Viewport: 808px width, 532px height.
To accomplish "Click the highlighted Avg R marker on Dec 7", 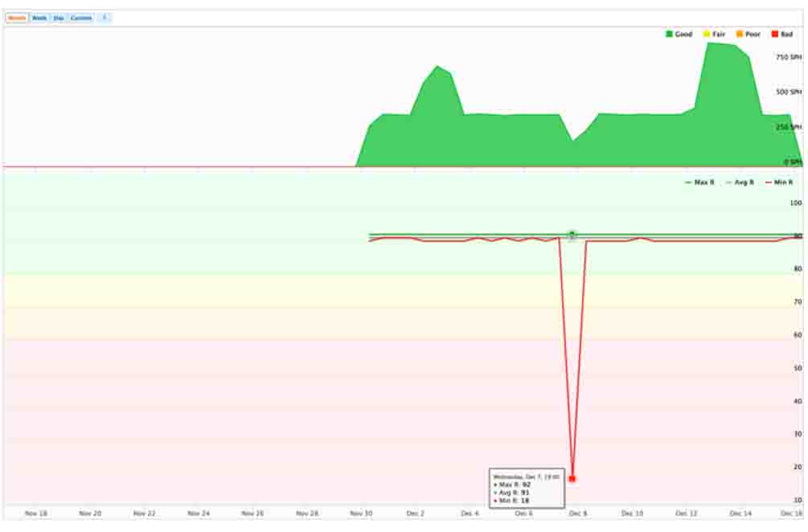I will point(572,235).
